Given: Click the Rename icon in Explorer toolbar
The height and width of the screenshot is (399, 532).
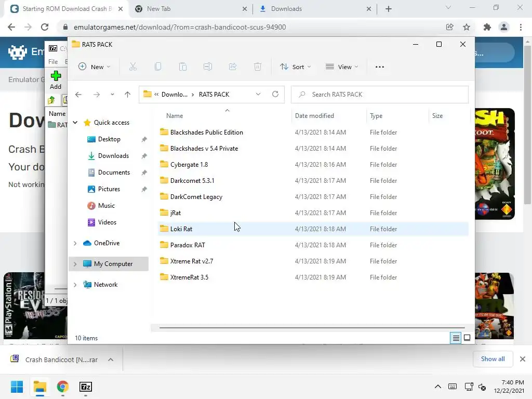Looking at the screenshot, I should pyautogui.click(x=208, y=67).
